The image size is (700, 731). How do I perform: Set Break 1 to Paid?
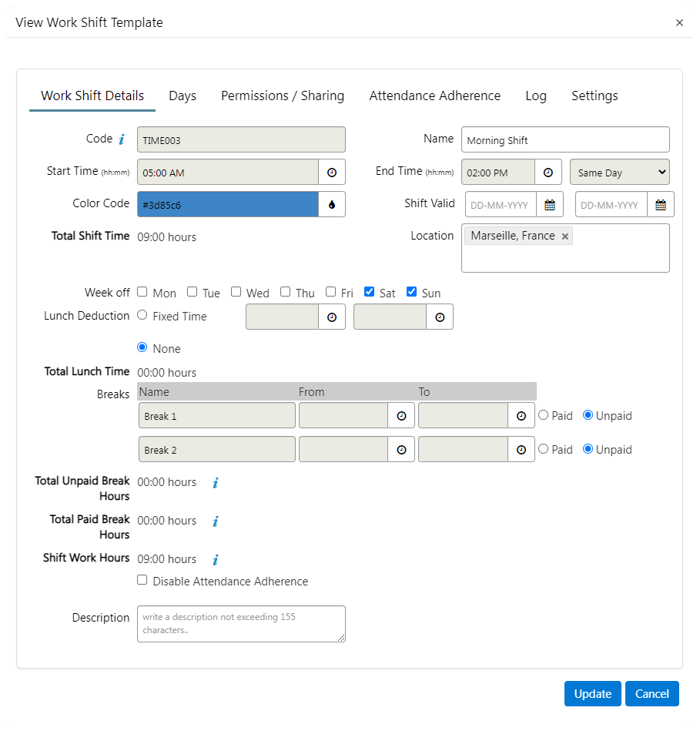pyautogui.click(x=544, y=415)
